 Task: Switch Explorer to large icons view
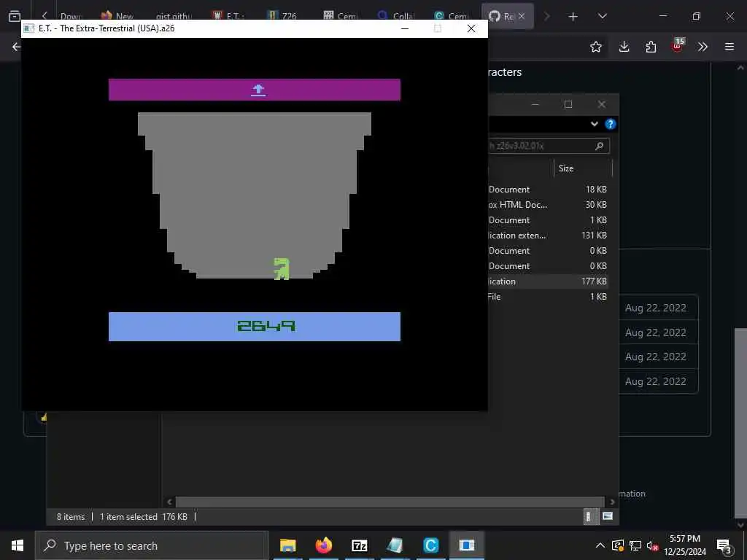608,516
